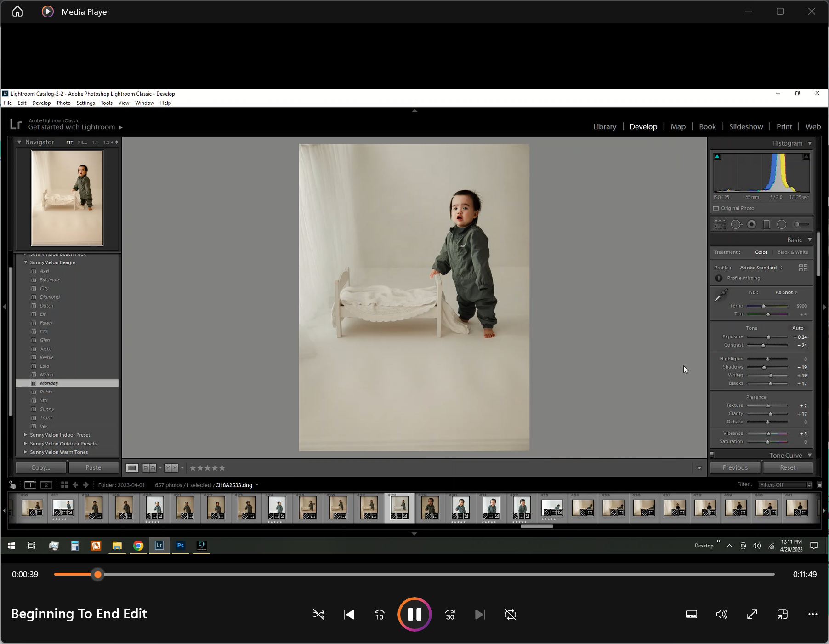Click the Reset button
The height and width of the screenshot is (644, 829).
787,467
